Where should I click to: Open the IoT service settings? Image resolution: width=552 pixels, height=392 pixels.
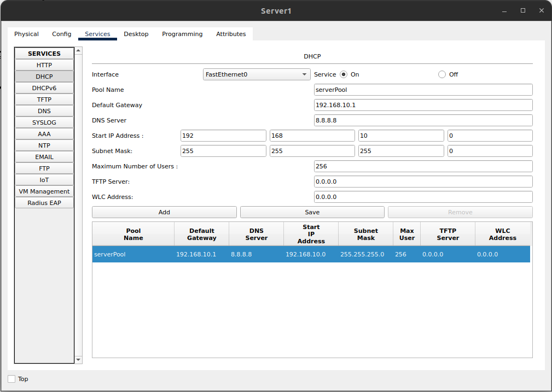(x=44, y=179)
